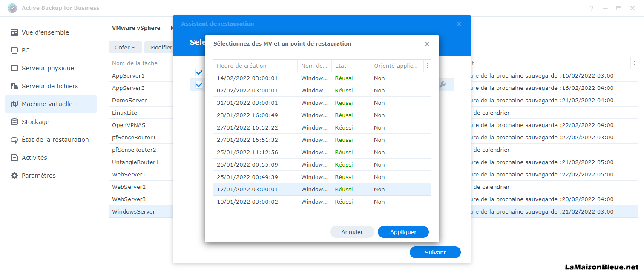Select AppServer3 task in list
644x277 pixels.
pos(128,88)
